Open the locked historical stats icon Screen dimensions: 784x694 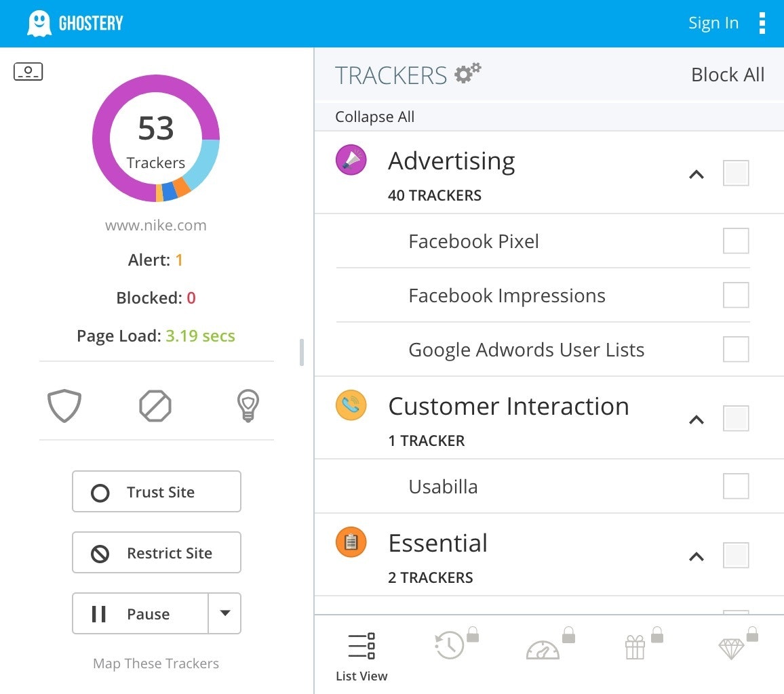450,645
